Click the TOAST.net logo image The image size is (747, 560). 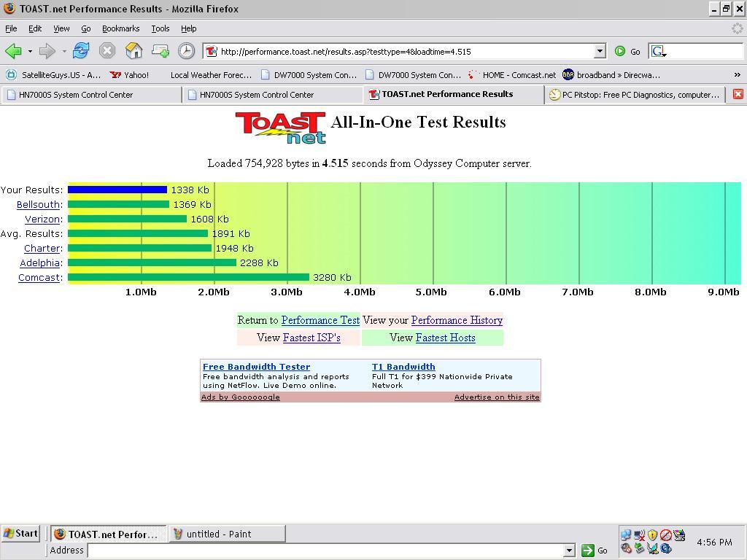pos(281,128)
